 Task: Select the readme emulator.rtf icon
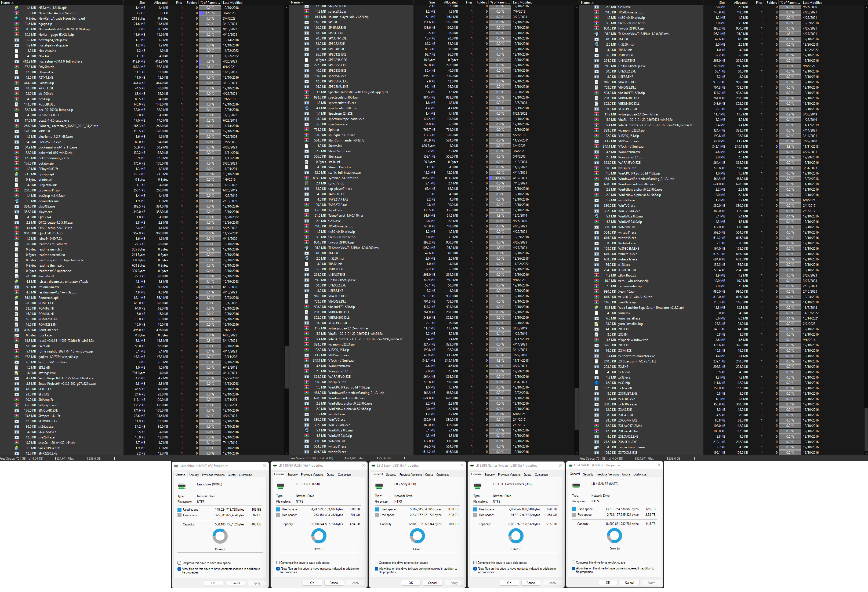click(x=16, y=244)
